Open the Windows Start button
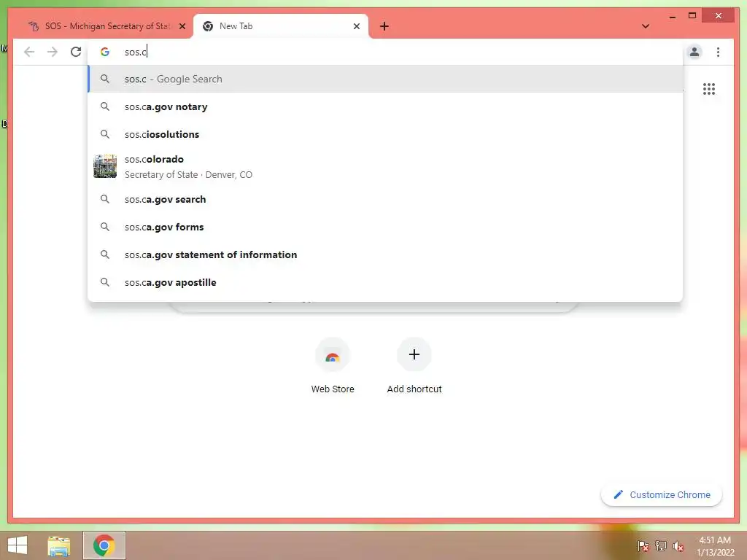747x560 pixels. point(18,545)
